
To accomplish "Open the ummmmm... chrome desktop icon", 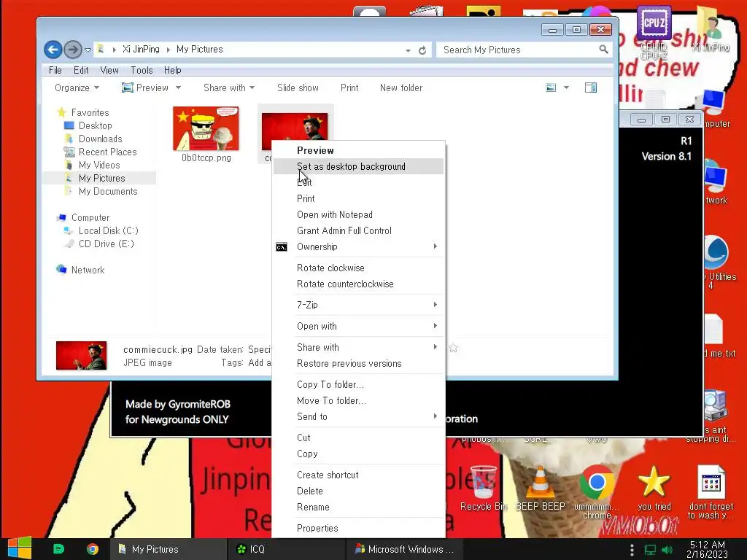I will tap(597, 493).
